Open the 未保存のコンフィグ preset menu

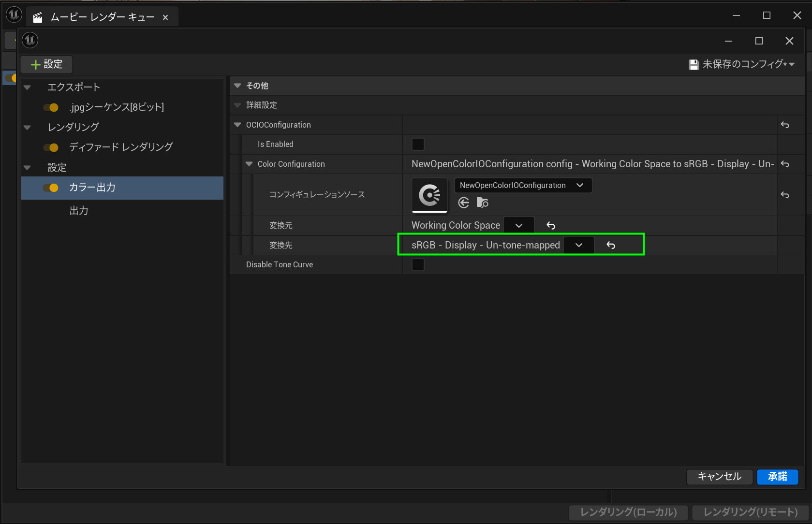(x=742, y=64)
